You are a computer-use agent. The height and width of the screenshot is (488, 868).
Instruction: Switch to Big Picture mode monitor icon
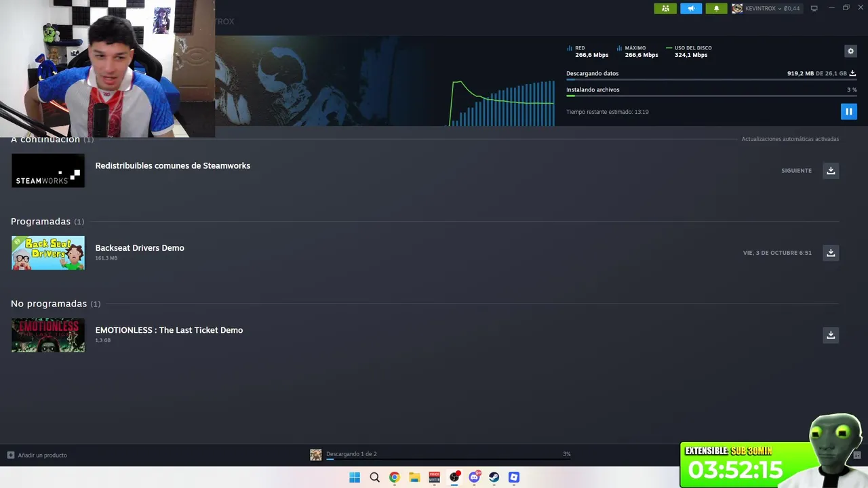[x=814, y=8]
